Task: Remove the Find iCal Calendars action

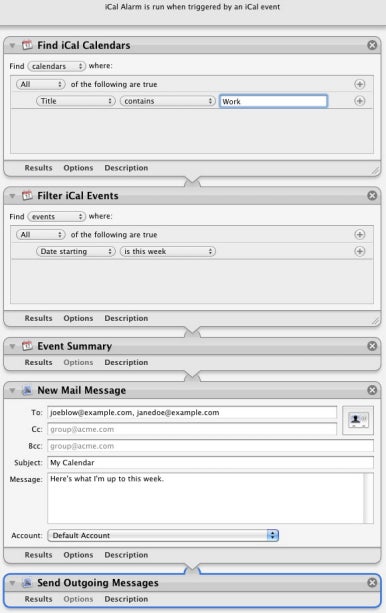Action: pos(372,45)
